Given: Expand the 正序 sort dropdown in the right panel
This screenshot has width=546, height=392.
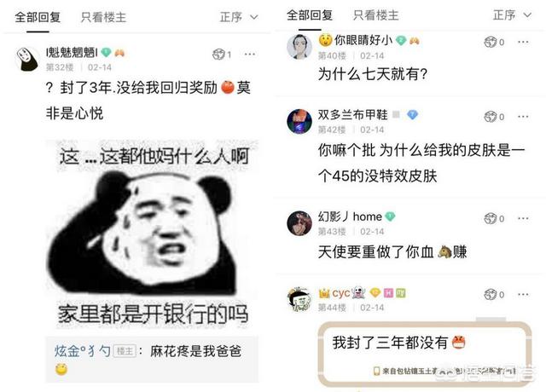Looking at the screenshot, I should click(512, 15).
